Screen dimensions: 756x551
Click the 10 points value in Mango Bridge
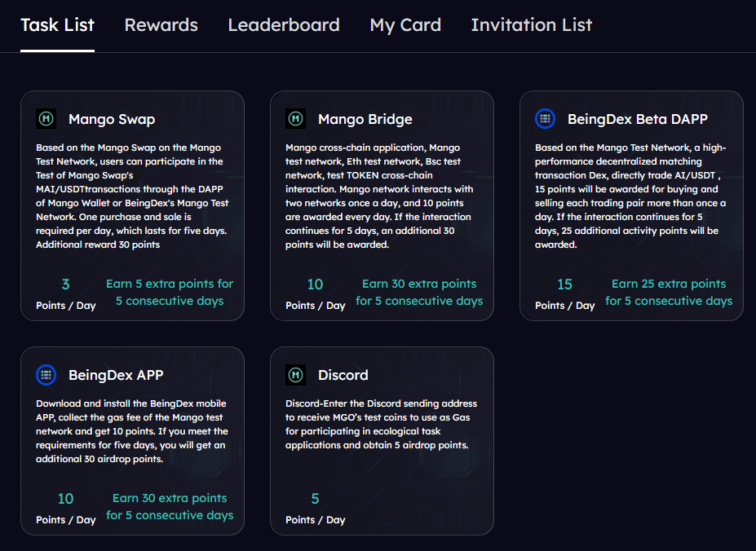(x=316, y=284)
